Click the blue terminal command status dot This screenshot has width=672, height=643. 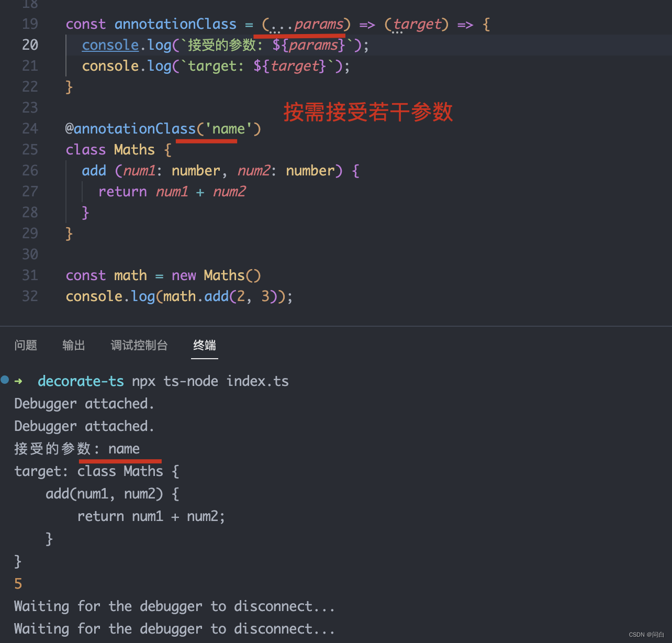[5, 380]
